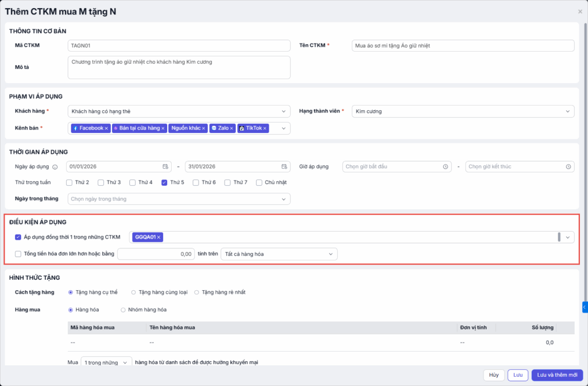Choose Nhóm hàng hóa radio button
Viewport: 588px width, 386px height.
123,310
